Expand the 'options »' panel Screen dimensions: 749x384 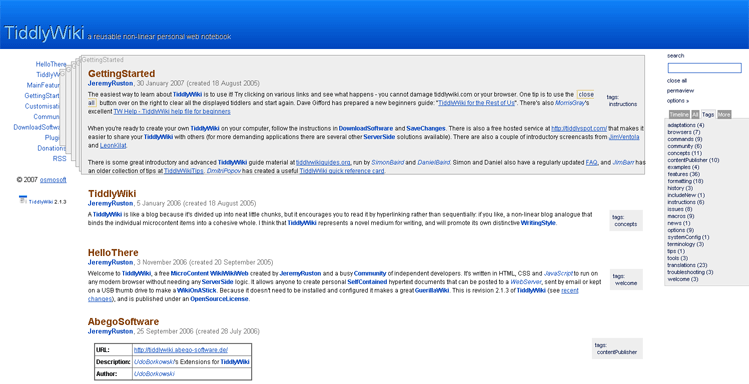(x=678, y=101)
